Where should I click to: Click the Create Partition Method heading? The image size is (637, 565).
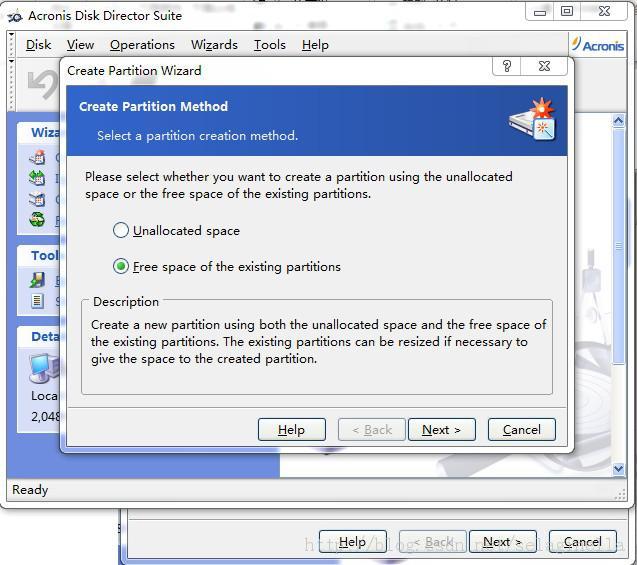click(154, 106)
